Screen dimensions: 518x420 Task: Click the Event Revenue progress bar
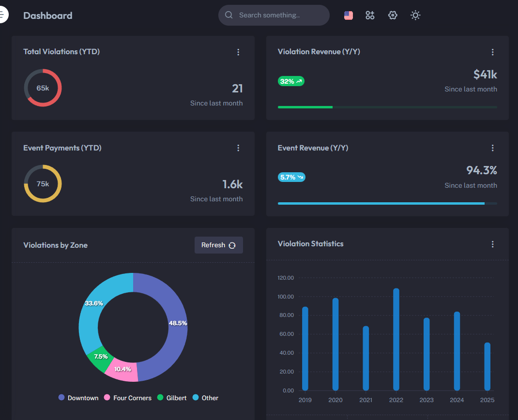[387, 203]
